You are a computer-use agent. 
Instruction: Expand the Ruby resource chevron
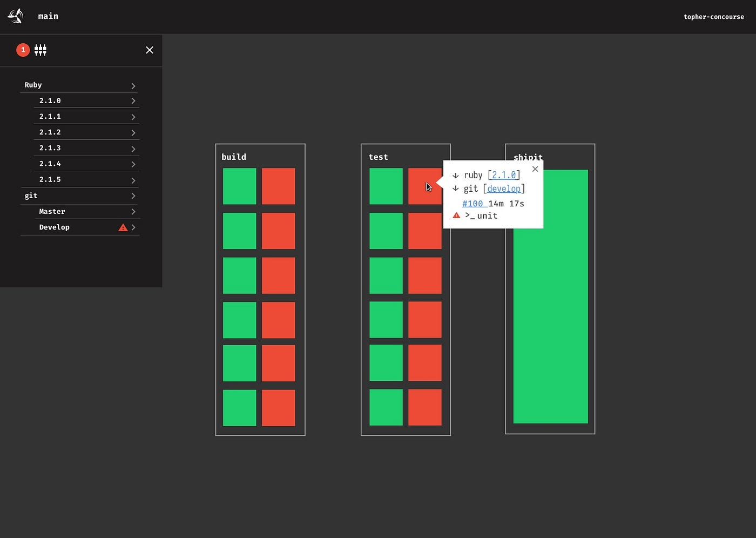coord(133,86)
